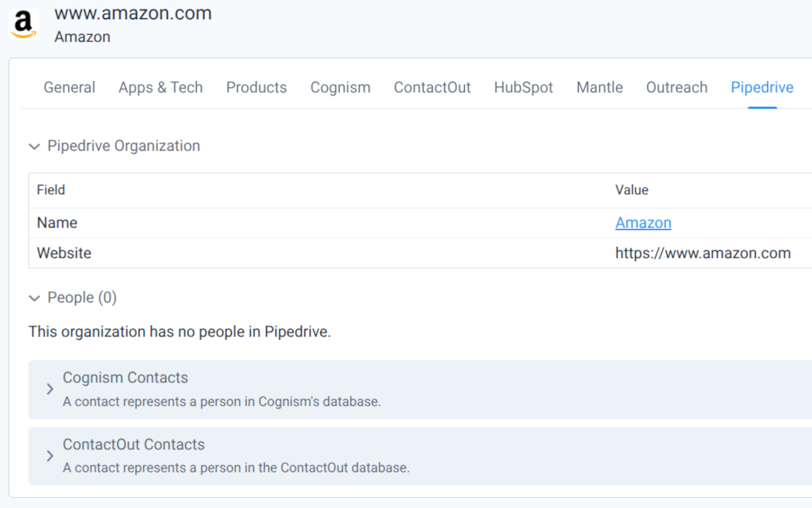Go to the Cognism tab
This screenshot has width=812, height=508.
(340, 88)
